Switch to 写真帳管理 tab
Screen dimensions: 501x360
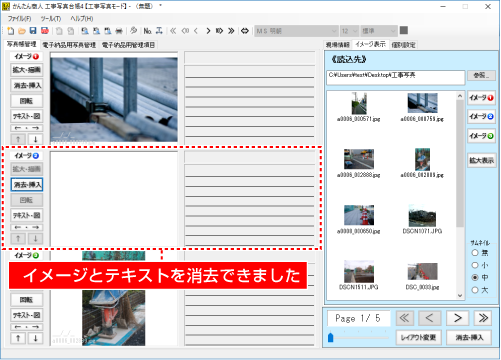pyautogui.click(x=22, y=44)
